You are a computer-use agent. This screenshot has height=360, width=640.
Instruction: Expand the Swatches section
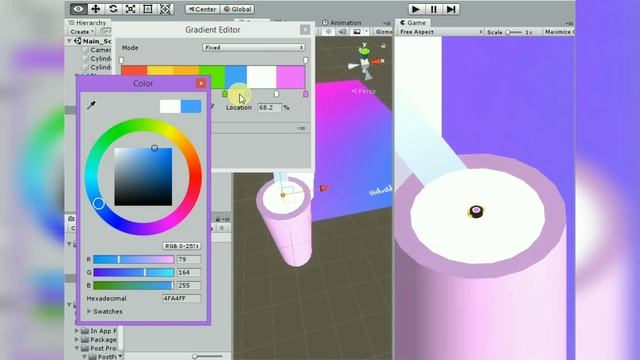(89, 311)
